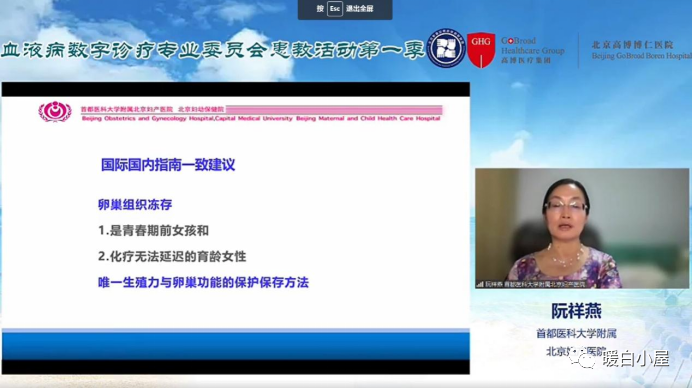Click heading 卵巢组织冻存
This screenshot has width=692, height=389.
pos(135,204)
